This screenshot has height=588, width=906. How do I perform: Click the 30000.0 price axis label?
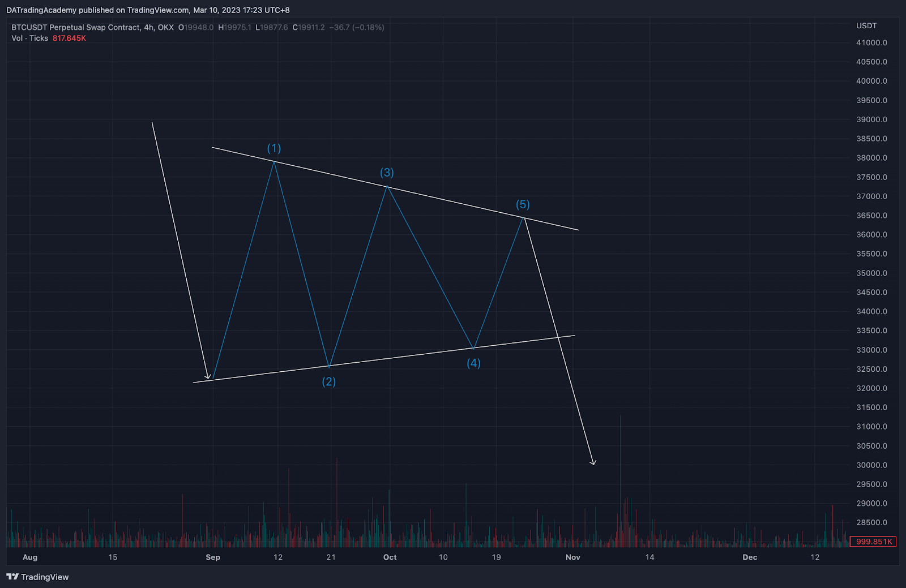(x=872, y=465)
